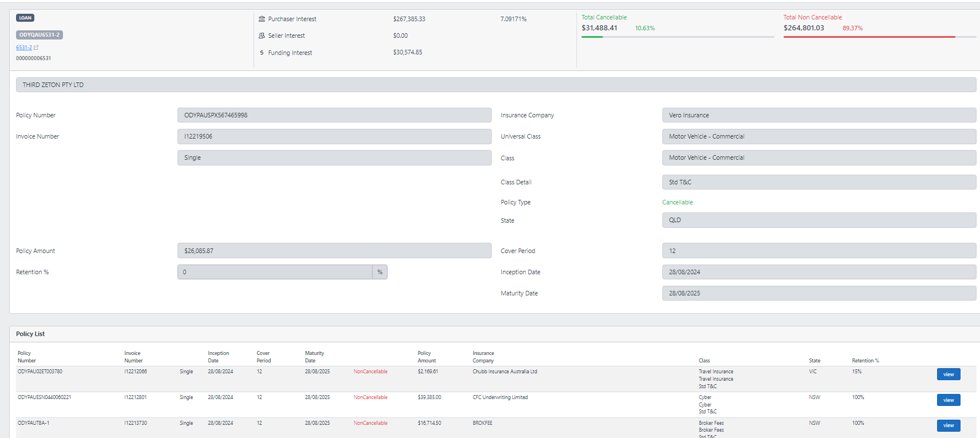
Task: Click the Total Non Cancellable red bar
Action: 869,37
